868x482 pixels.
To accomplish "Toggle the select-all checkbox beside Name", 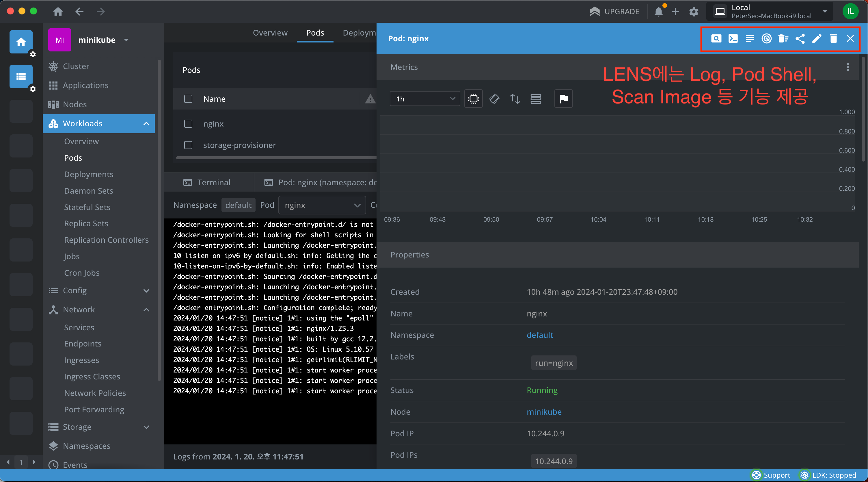I will [x=188, y=99].
